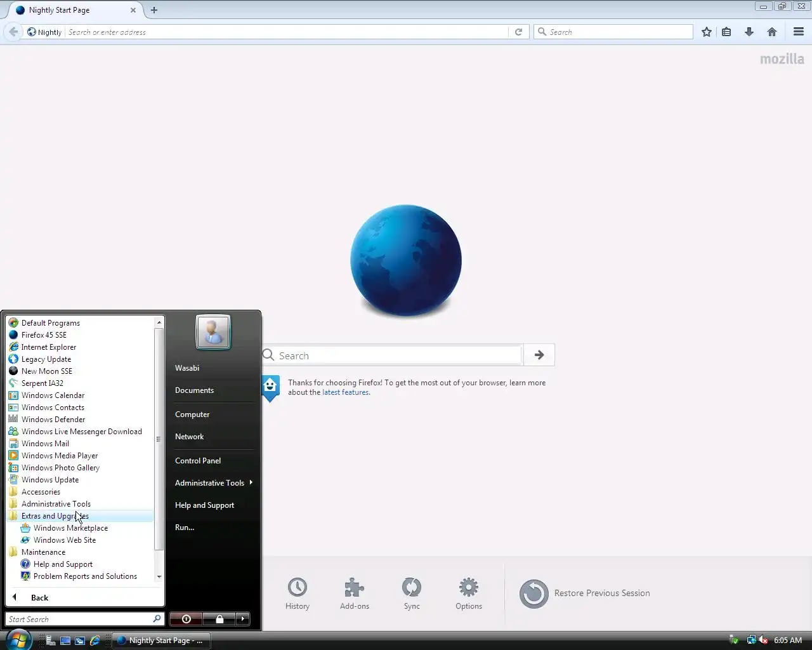Click the Home icon in Nightly toolbar
The image size is (812, 650).
tap(772, 32)
